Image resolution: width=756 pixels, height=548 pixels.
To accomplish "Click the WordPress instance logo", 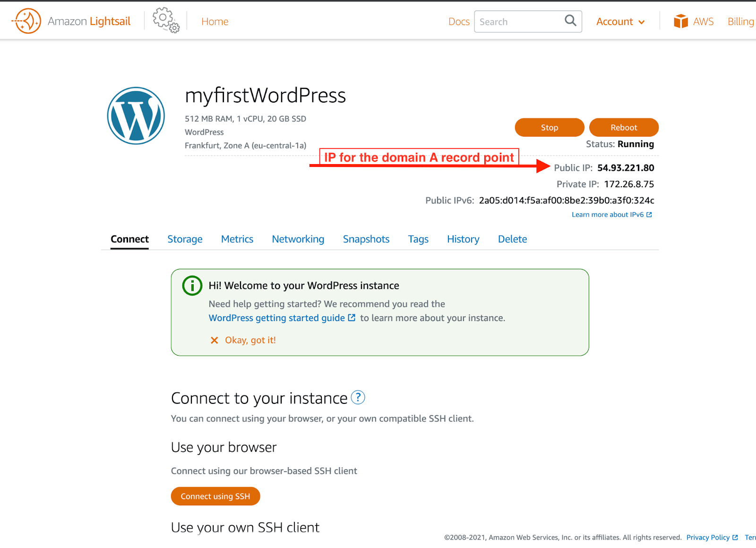I will point(136,116).
